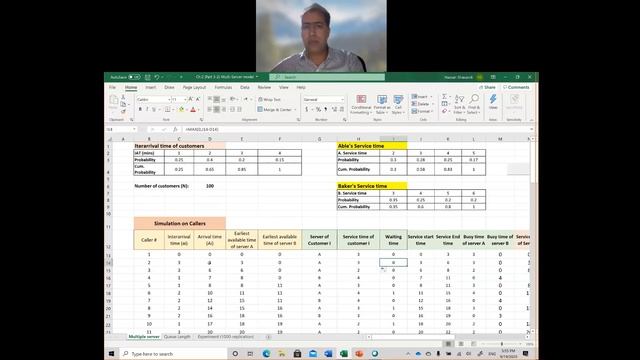The width and height of the screenshot is (640, 360).
Task: Switch to the Page Layout tab
Action: [x=194, y=87]
